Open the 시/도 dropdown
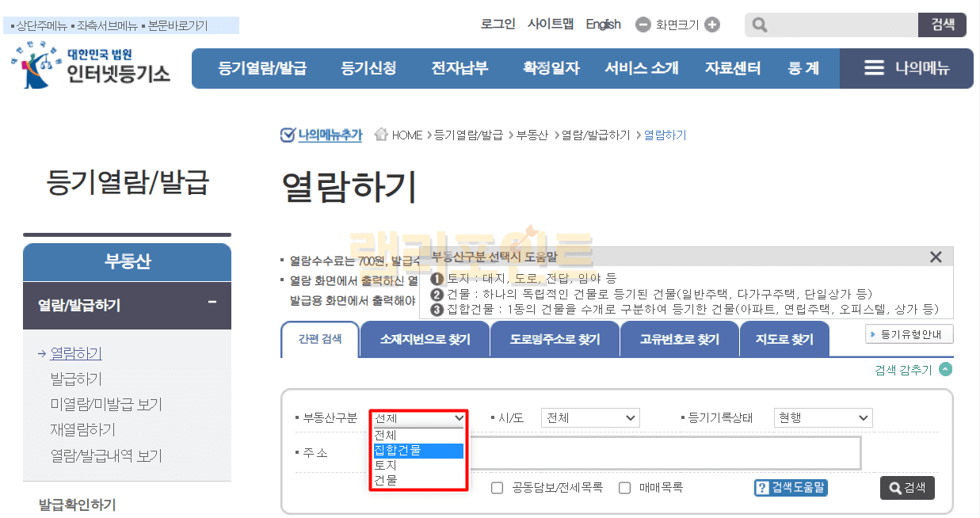 tap(589, 418)
